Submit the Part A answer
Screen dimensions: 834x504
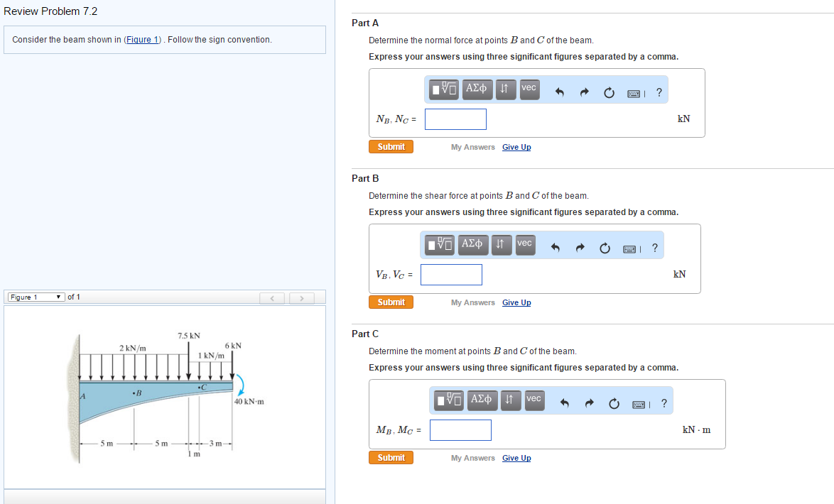391,147
